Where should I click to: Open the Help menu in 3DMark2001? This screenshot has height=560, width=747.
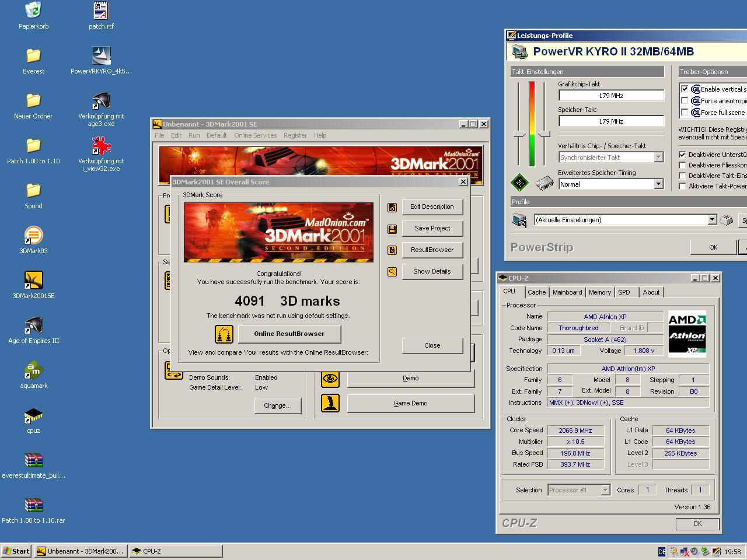pyautogui.click(x=320, y=135)
